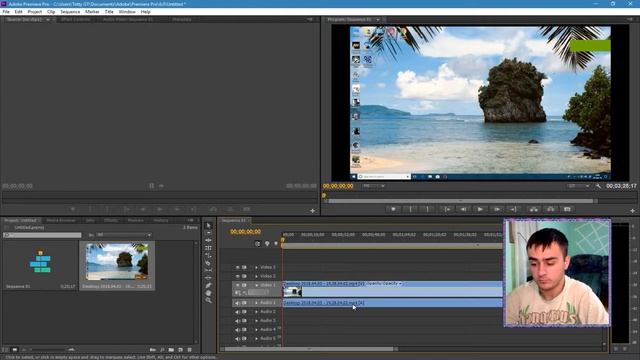Open the Window menu
The image size is (640, 360).
127,12
